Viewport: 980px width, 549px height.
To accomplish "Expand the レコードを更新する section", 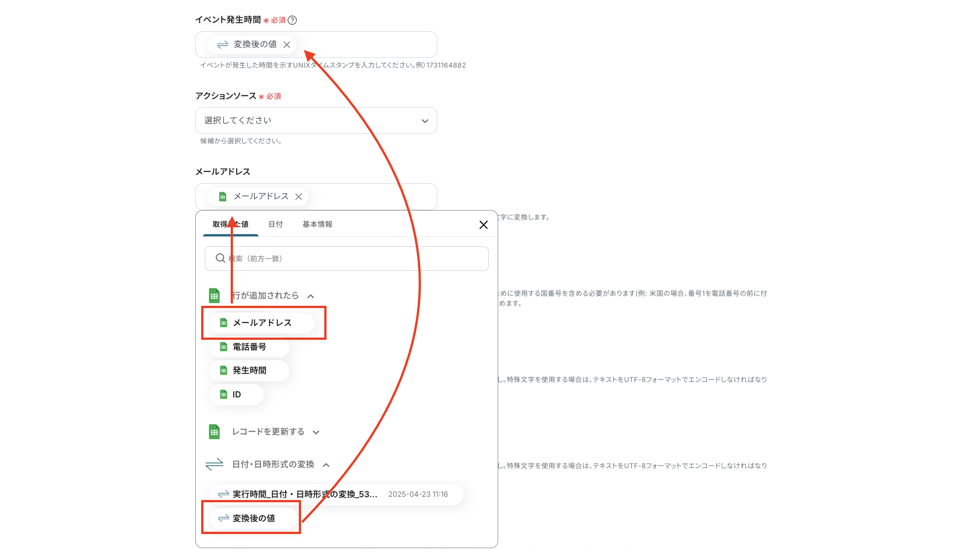I will point(316,432).
